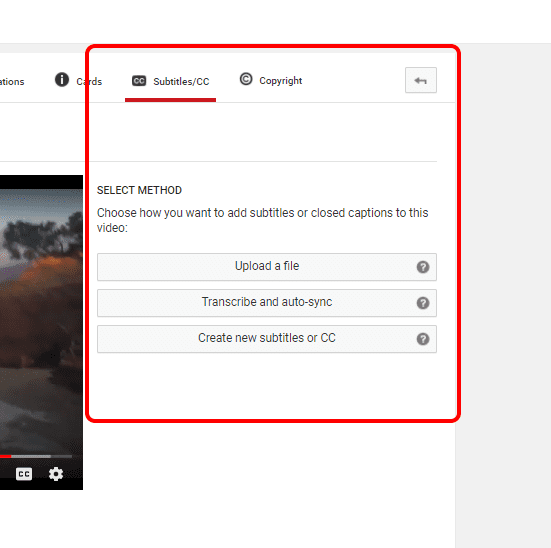Open the Copyright tab label
Screen dimensions: 551x548
click(281, 81)
